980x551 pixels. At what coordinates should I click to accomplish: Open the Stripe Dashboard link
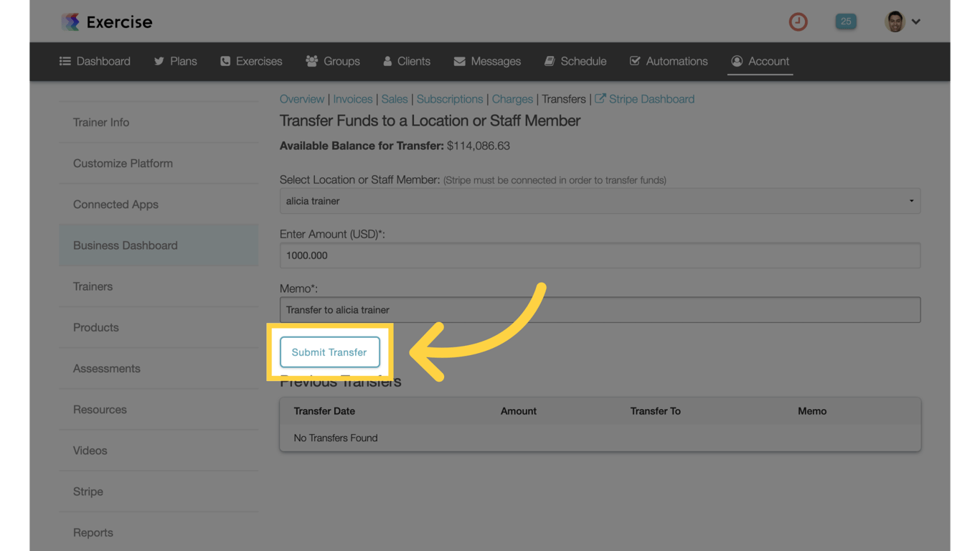coord(644,99)
